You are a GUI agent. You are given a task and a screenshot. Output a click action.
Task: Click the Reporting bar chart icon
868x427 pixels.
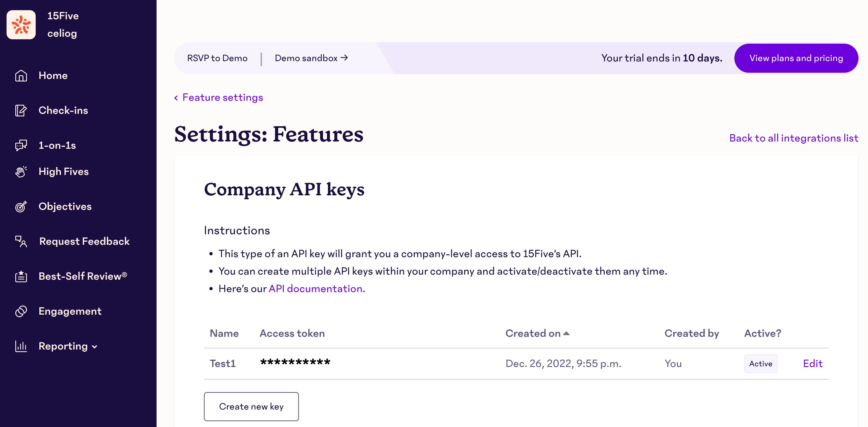(21, 346)
